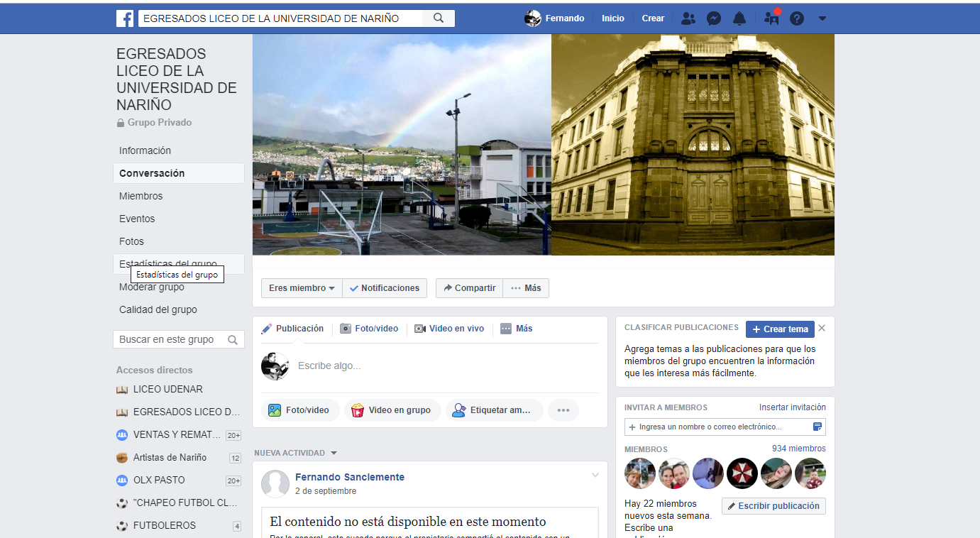Viewport: 980px width, 538px height.
Task: Expand the account dropdown arrow in top bar
Action: 822,18
